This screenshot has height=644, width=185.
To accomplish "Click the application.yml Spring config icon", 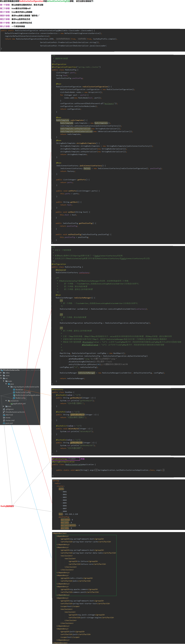I will tap(12, 404).
